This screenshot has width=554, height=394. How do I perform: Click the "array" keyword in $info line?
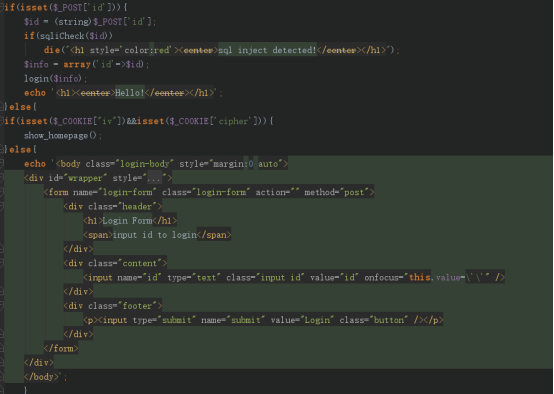coord(77,64)
